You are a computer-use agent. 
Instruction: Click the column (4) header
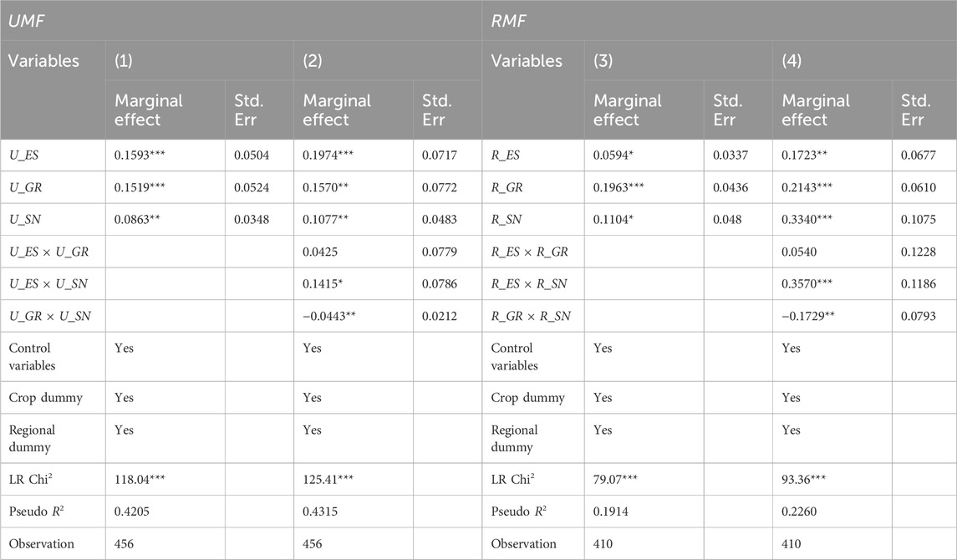tap(792, 61)
